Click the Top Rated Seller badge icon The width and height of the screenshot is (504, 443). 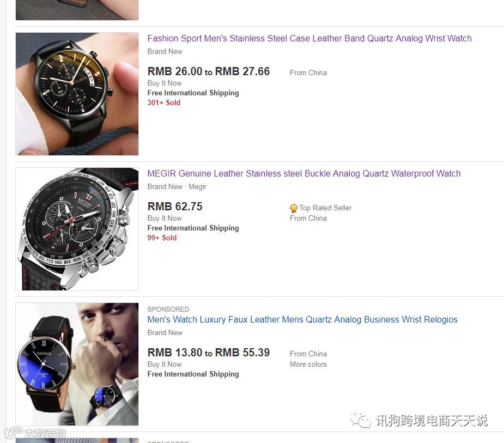click(x=294, y=208)
